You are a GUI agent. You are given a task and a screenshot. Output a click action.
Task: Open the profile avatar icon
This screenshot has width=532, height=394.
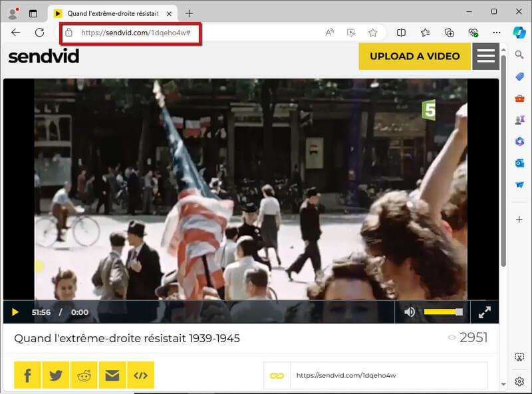(13, 13)
